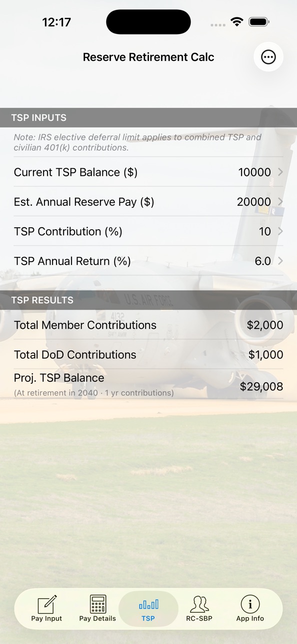This screenshot has width=297, height=644.
Task: Edit the 10000 balance value
Action: coord(254,172)
